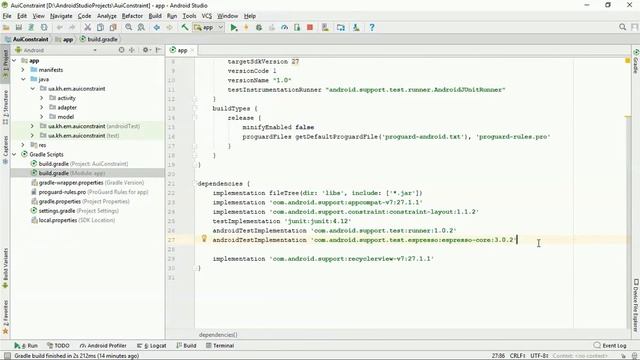Viewport: 640px width, 360px height.
Task: Open the Terminal tool window
Action: (x=220, y=345)
